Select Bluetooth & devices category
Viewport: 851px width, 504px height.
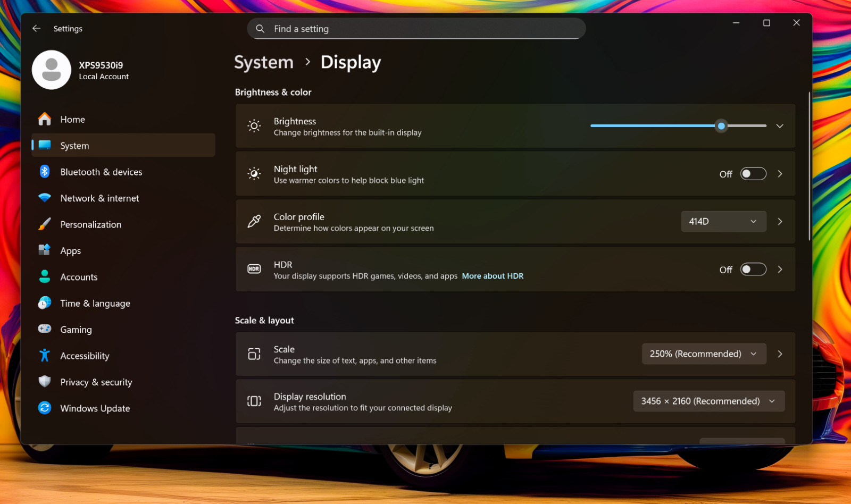tap(123, 172)
